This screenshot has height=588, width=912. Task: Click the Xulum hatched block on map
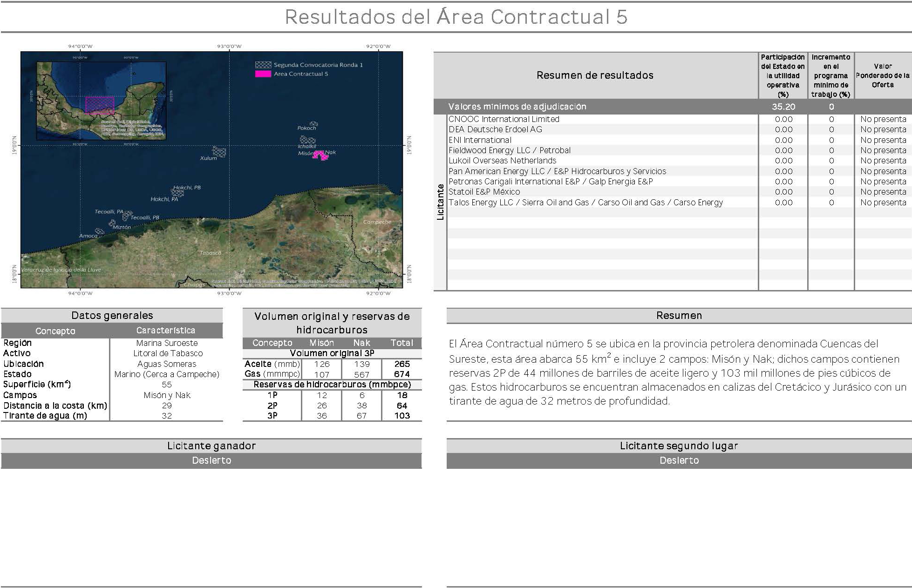tap(219, 152)
